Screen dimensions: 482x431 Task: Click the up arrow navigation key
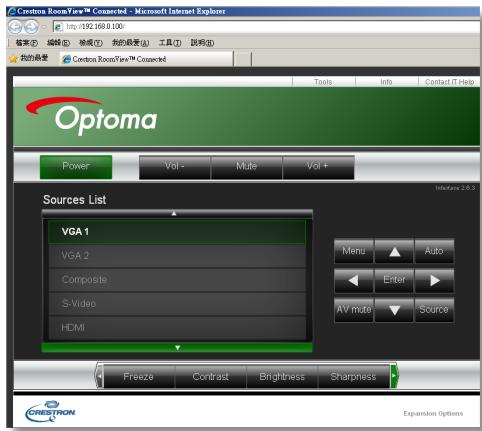(394, 251)
